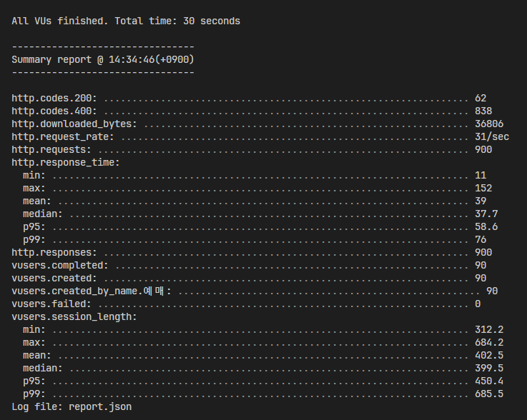Click the report.json log file name
The height and width of the screenshot is (420, 527).
[x=100, y=407]
